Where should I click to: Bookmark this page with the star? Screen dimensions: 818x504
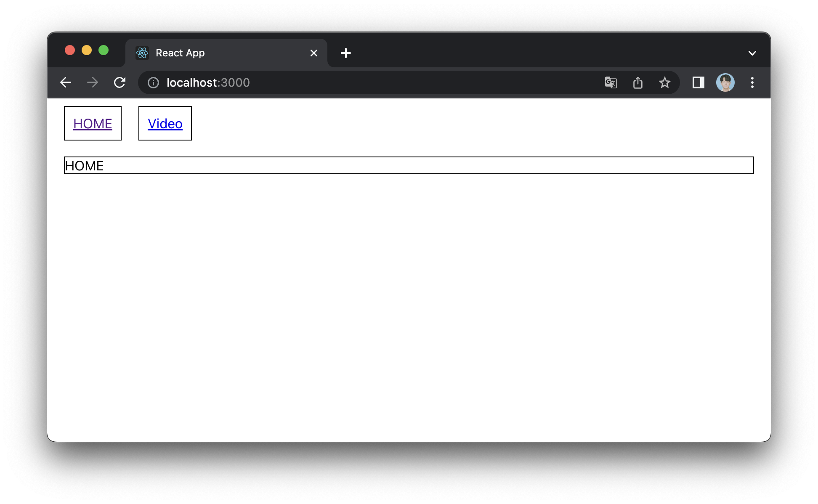664,82
